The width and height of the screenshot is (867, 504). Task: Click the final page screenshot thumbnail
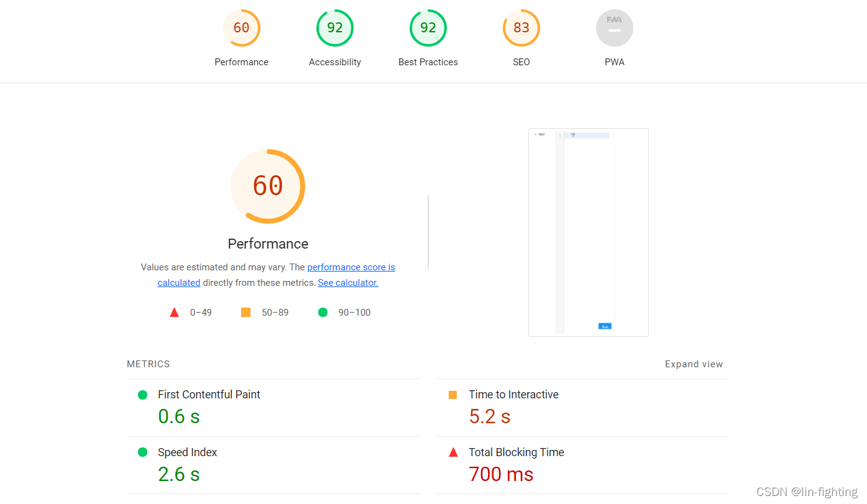(x=589, y=232)
